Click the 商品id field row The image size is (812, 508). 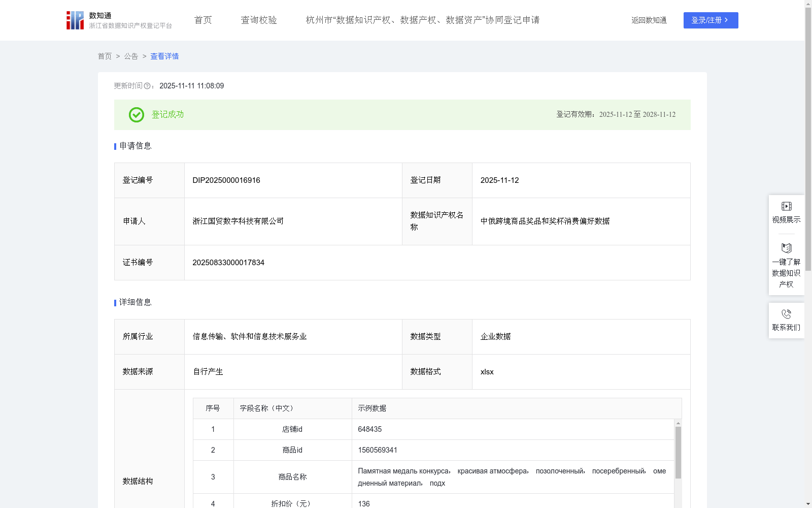point(433,450)
